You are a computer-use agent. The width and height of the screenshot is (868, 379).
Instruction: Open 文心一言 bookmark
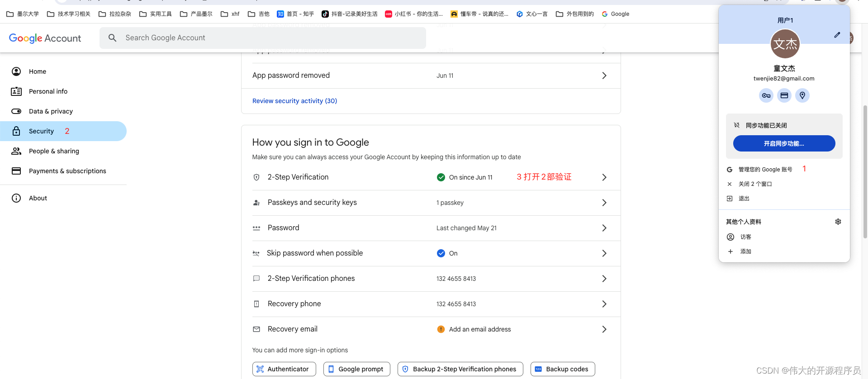532,14
